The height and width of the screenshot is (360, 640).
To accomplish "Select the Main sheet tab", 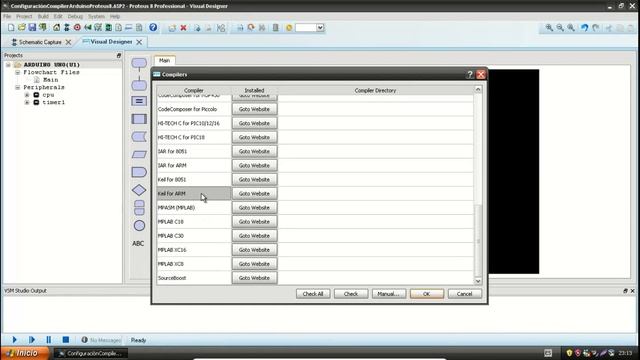I will coord(164,60).
